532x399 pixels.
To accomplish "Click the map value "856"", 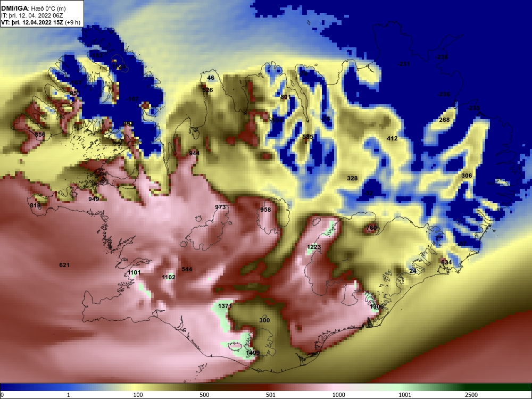I will (x=40, y=135).
